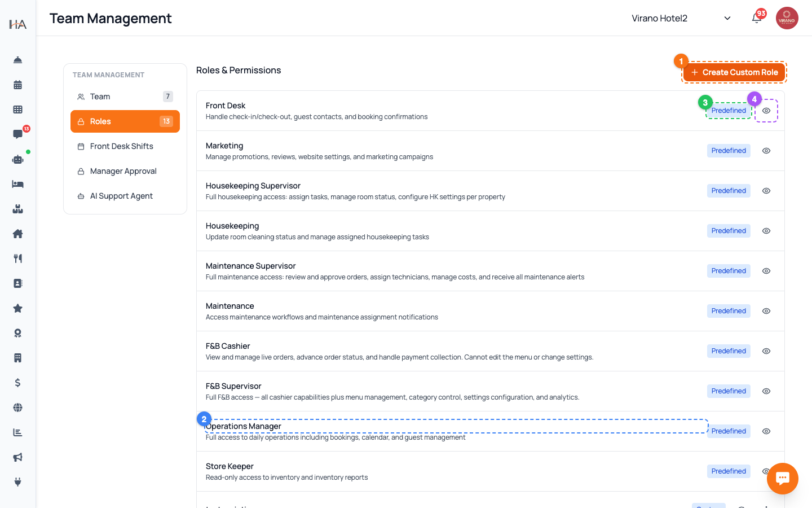812x508 pixels.
Task: Click the Maintenance Supervisor role name
Action: (251, 266)
